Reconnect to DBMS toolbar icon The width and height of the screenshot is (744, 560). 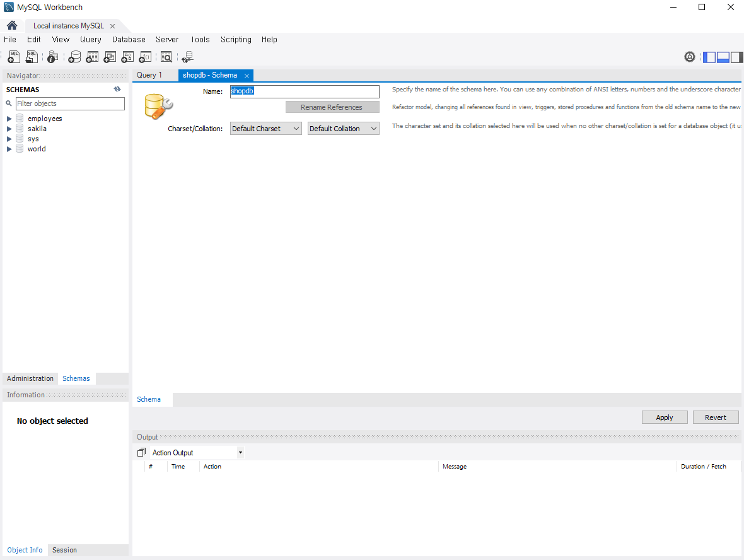[x=187, y=57]
